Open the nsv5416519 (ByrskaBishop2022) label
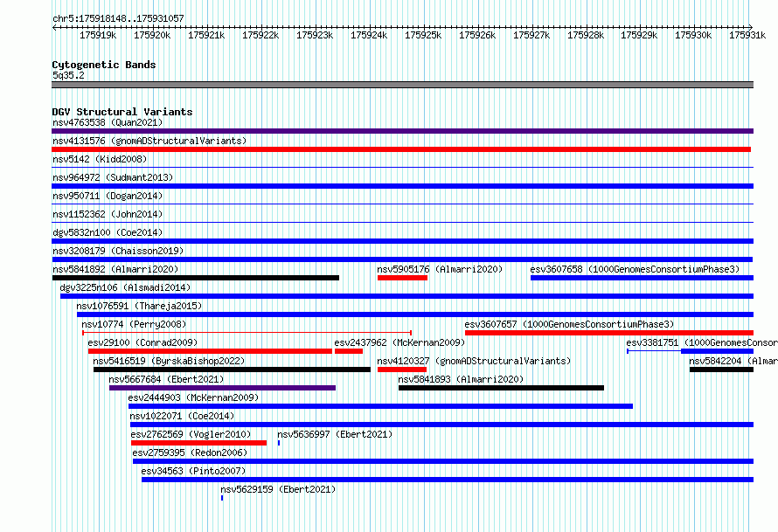778x532 pixels. 169,361
